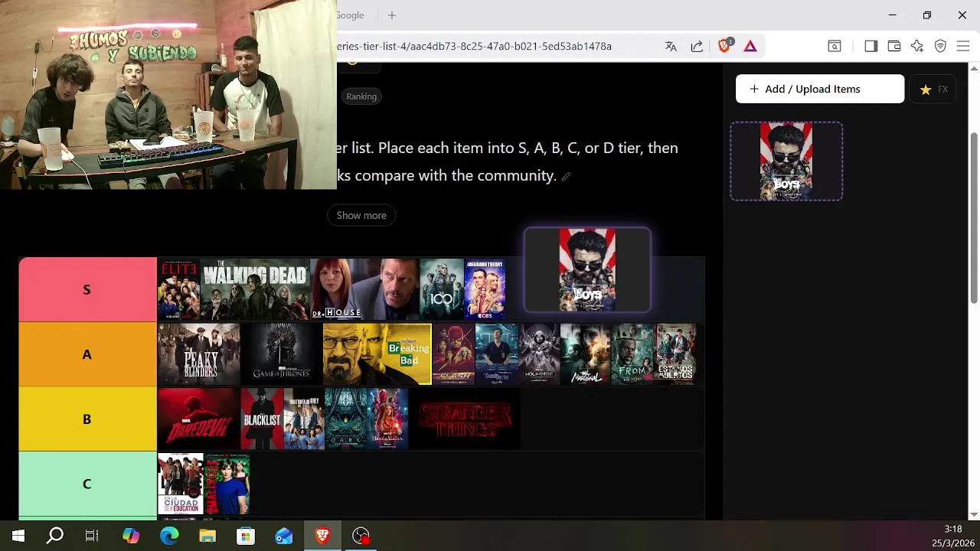Image resolution: width=980 pixels, height=551 pixels.
Task: Click Add / Upload Items button
Action: [x=820, y=89]
